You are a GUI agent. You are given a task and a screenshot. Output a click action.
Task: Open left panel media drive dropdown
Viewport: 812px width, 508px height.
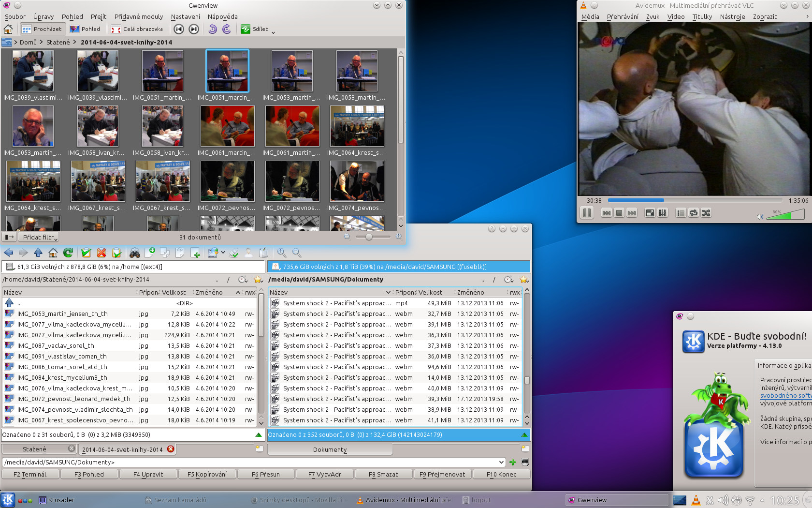pyautogui.click(x=10, y=267)
